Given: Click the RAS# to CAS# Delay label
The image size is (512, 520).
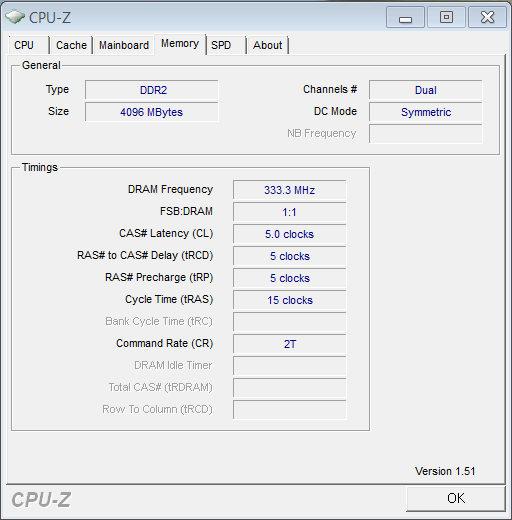Looking at the screenshot, I should (x=145, y=255).
